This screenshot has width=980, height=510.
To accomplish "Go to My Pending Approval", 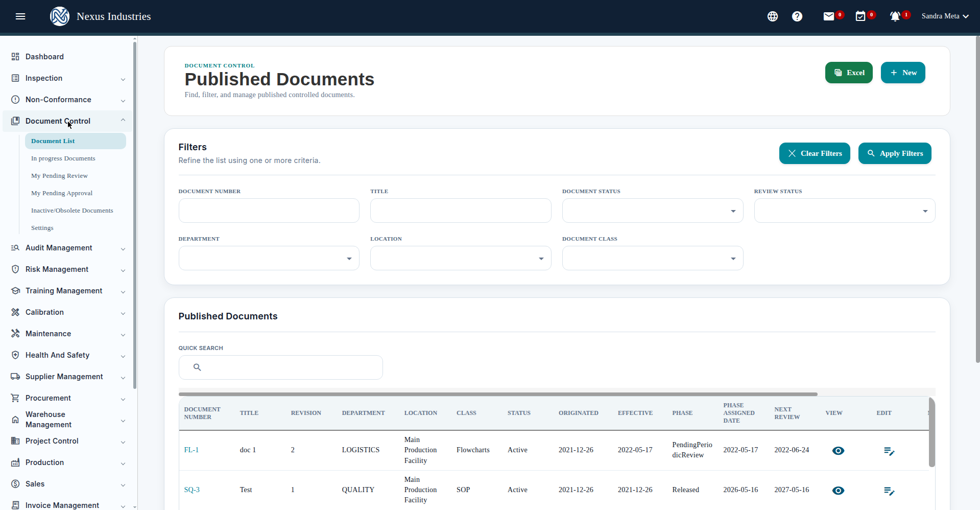I will [x=62, y=193].
